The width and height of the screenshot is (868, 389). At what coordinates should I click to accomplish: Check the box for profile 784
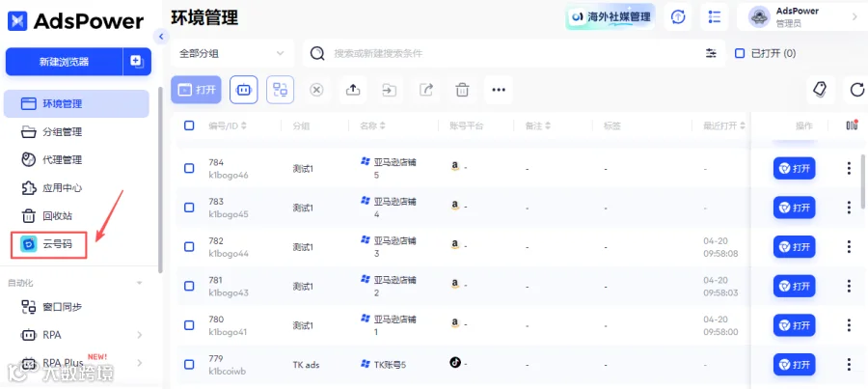[x=189, y=168]
